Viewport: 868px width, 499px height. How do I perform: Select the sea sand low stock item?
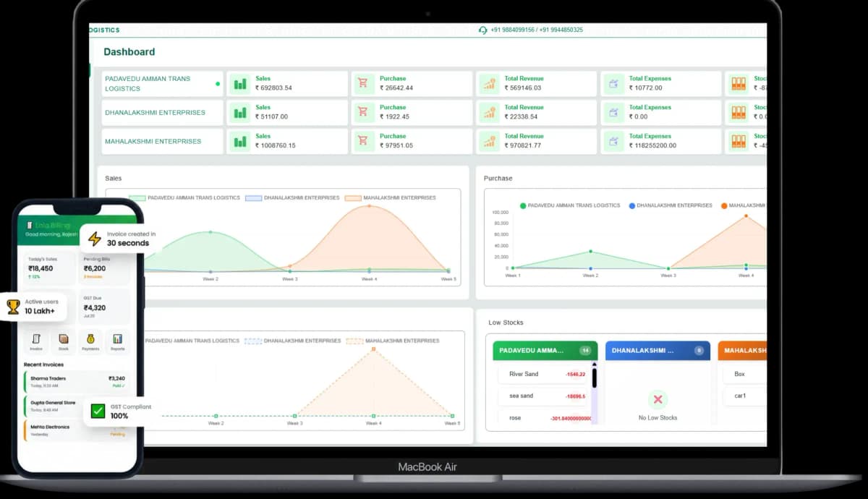click(x=544, y=396)
